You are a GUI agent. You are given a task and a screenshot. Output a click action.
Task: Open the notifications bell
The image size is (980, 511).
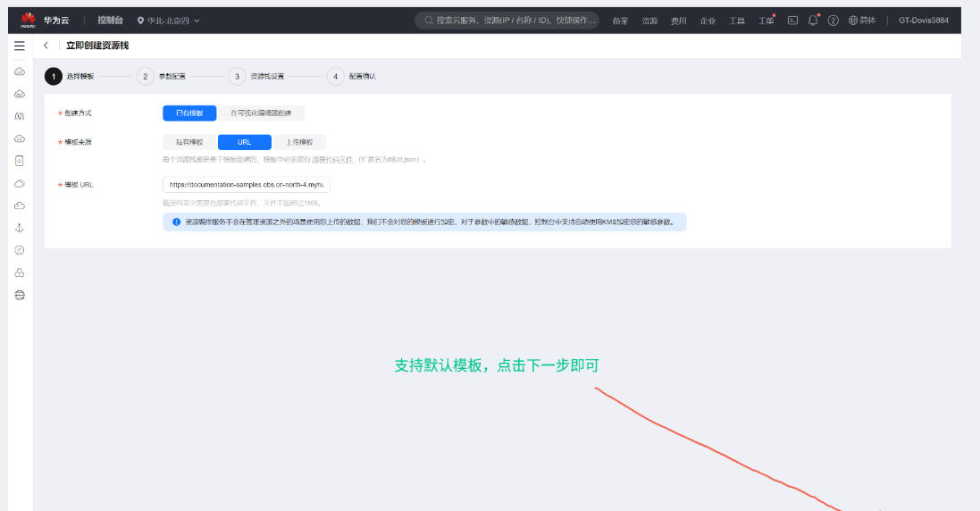(x=813, y=21)
